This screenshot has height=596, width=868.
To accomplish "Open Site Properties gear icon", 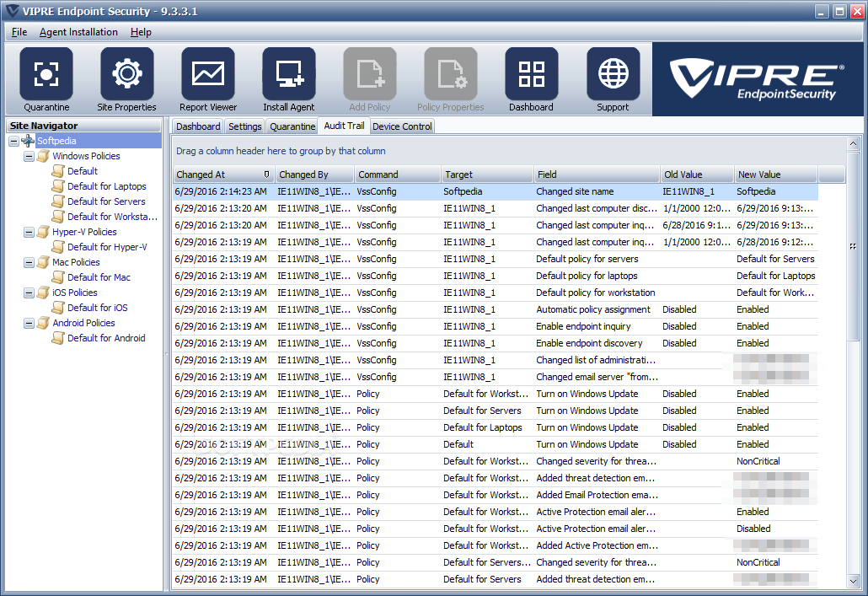I will (127, 73).
